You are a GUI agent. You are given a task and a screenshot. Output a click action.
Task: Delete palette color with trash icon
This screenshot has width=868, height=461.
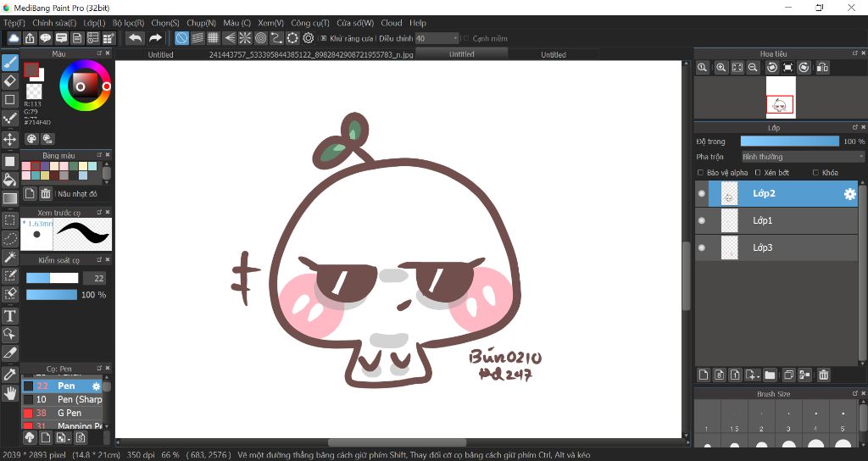point(46,194)
